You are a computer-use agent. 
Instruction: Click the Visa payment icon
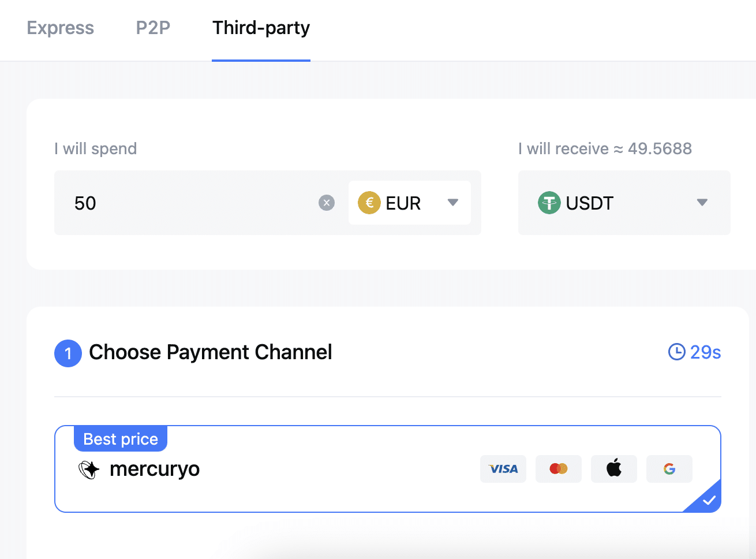pyautogui.click(x=503, y=469)
